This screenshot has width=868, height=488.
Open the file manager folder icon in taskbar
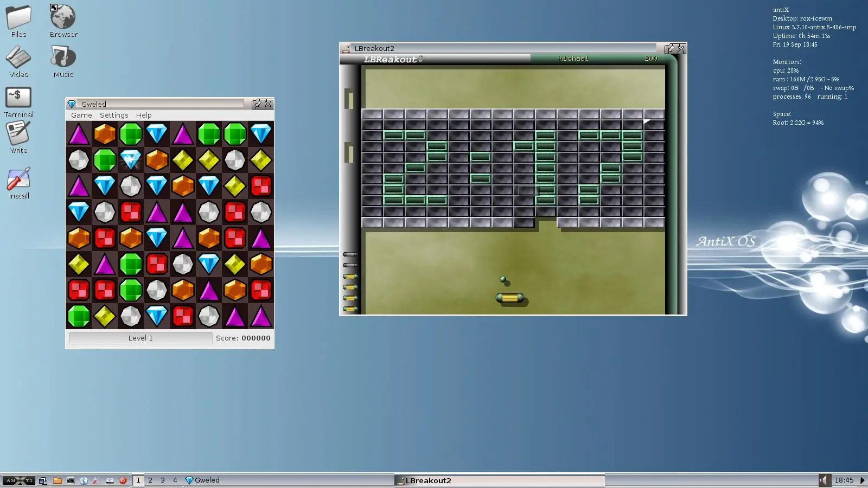[x=57, y=480]
